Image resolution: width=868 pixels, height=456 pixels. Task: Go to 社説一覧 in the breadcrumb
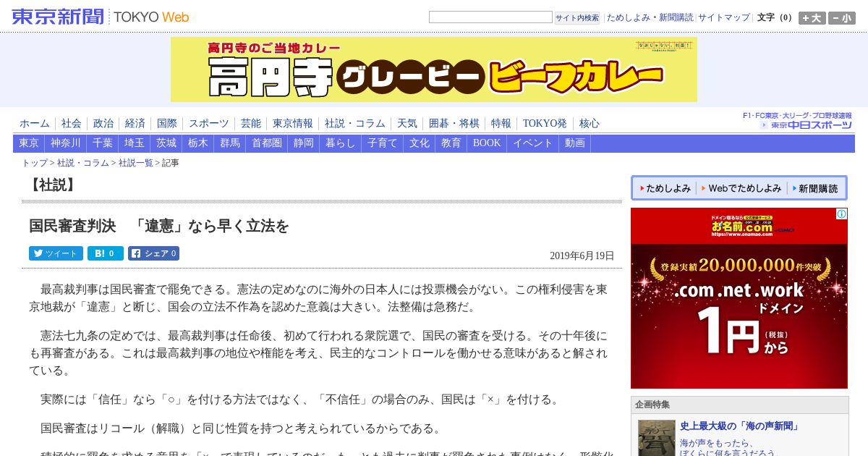click(136, 163)
